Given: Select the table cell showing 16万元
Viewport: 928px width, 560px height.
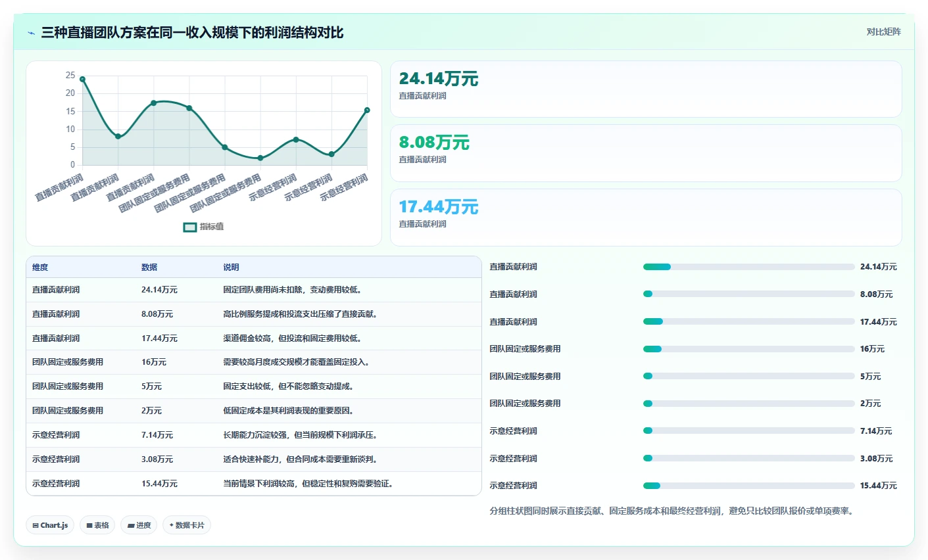Looking at the screenshot, I should [x=154, y=362].
